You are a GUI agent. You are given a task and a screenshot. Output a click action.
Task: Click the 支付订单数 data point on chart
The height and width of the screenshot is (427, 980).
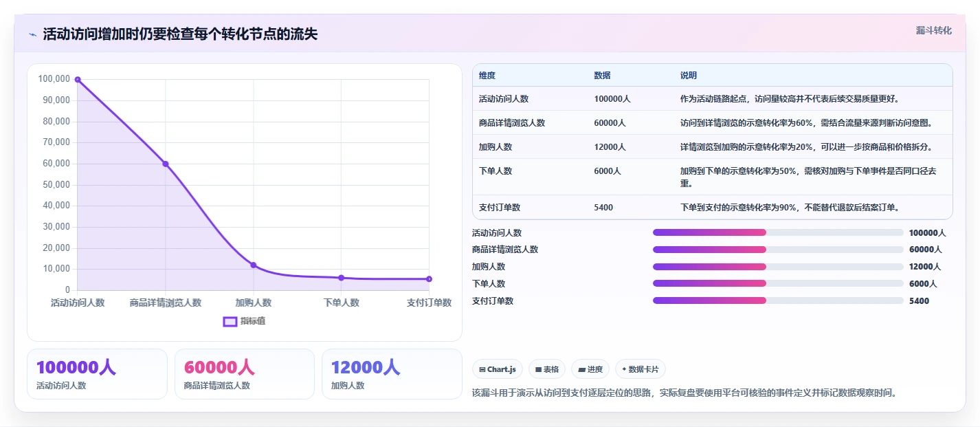tap(429, 278)
